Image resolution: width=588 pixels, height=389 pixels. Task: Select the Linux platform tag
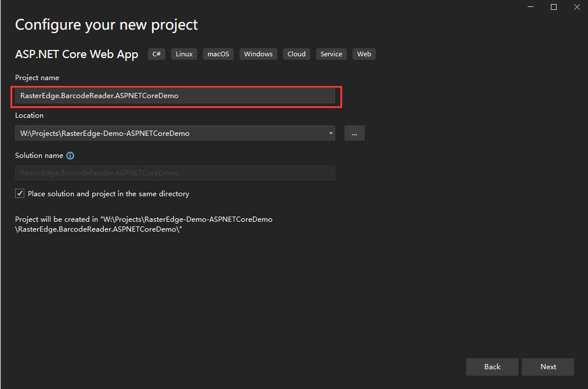[184, 53]
